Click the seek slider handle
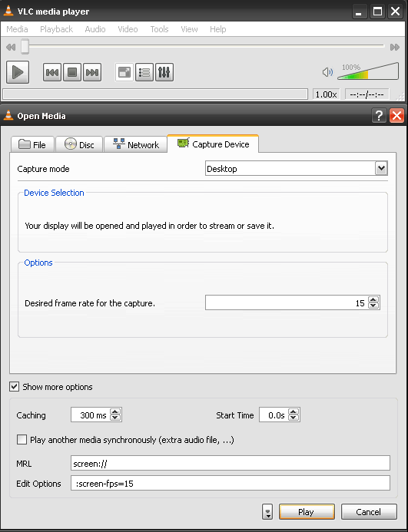 click(x=25, y=47)
